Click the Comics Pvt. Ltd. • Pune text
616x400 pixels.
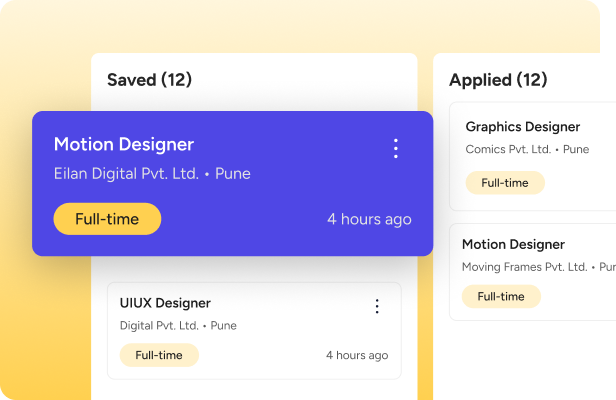[527, 149]
